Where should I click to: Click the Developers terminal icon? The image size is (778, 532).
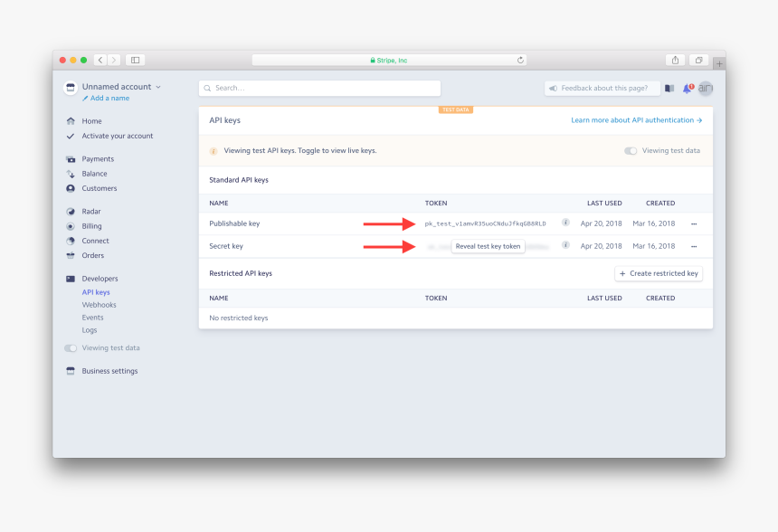pyautogui.click(x=71, y=279)
